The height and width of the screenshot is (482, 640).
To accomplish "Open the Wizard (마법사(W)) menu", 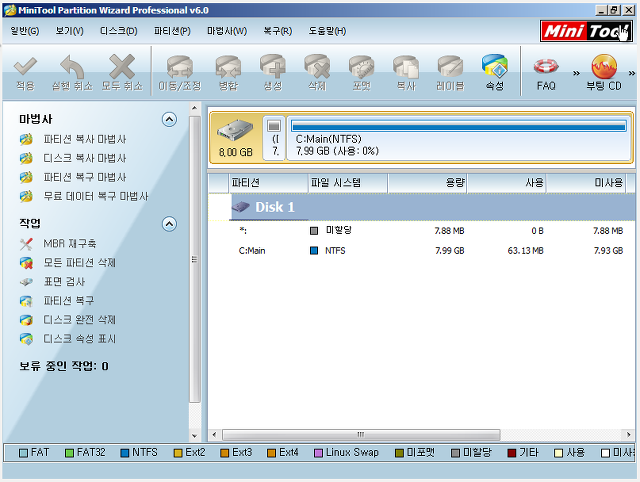I will point(227,31).
